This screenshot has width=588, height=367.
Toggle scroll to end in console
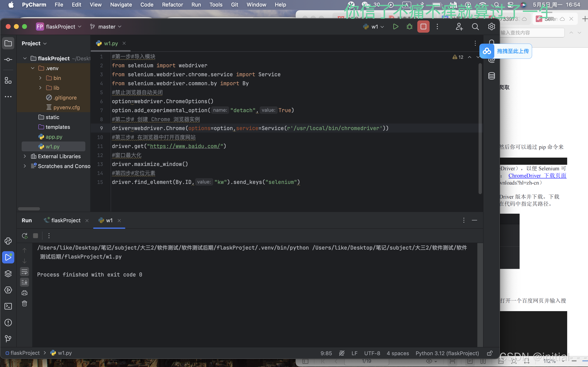pyautogui.click(x=24, y=282)
